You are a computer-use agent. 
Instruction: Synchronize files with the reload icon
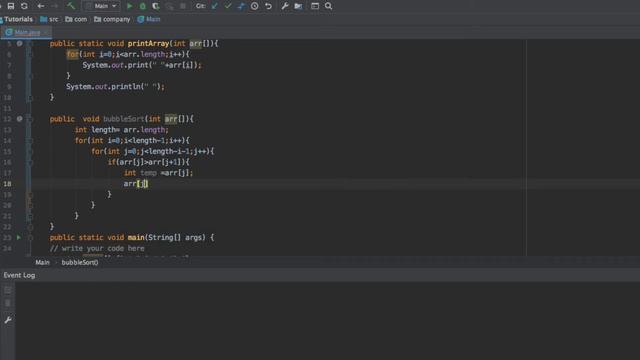point(24,6)
